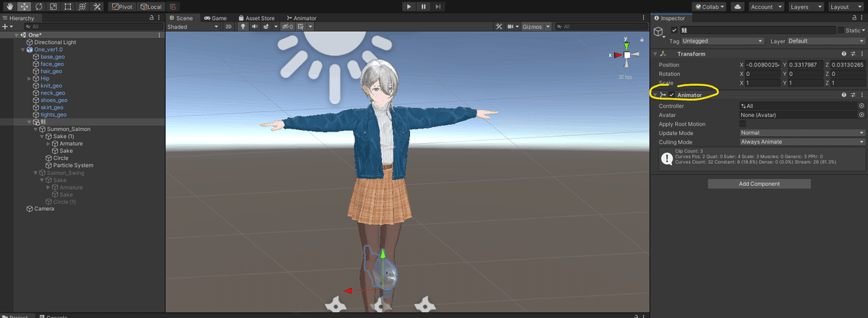Select the combined Transform tool
This screenshot has width=868, height=318.
82,6
